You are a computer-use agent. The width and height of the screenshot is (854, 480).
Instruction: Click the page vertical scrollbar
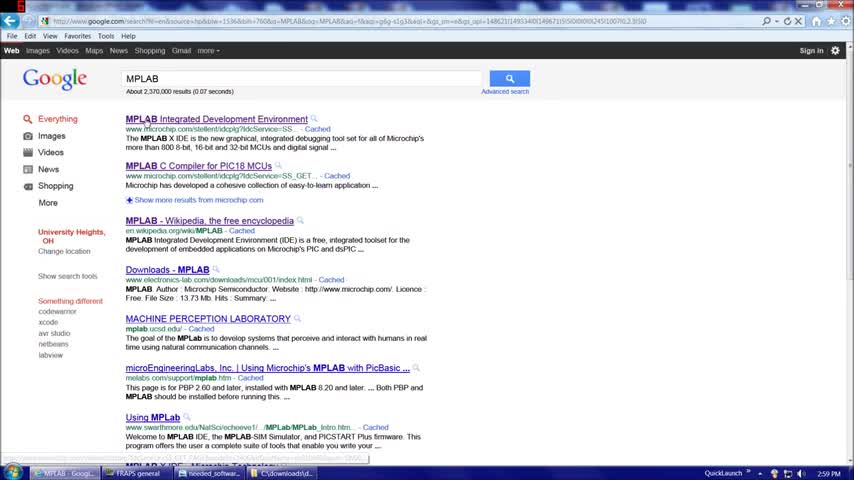(x=850, y=254)
